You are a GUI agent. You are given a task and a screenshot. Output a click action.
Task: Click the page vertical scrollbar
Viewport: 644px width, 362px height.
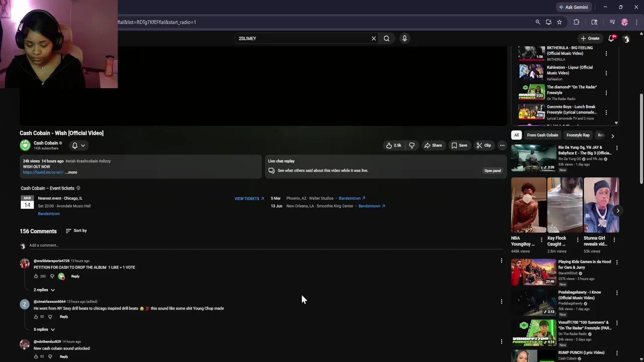click(x=641, y=138)
